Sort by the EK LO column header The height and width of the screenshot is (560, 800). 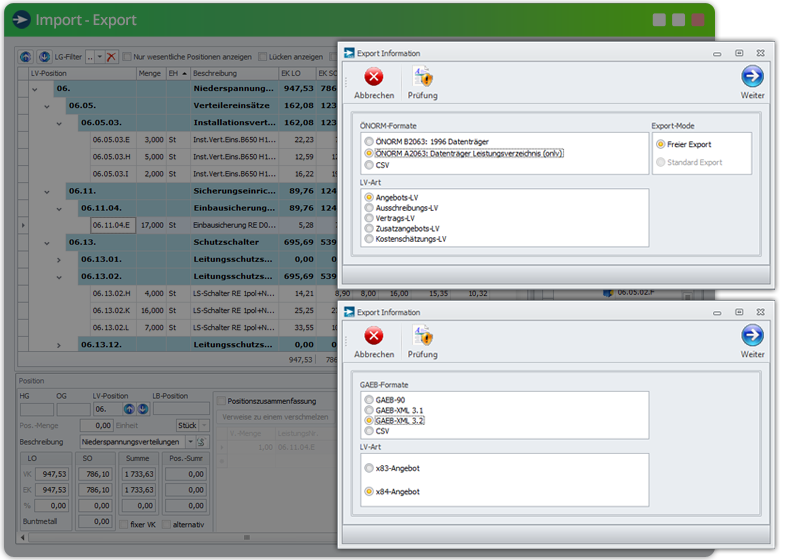point(297,73)
